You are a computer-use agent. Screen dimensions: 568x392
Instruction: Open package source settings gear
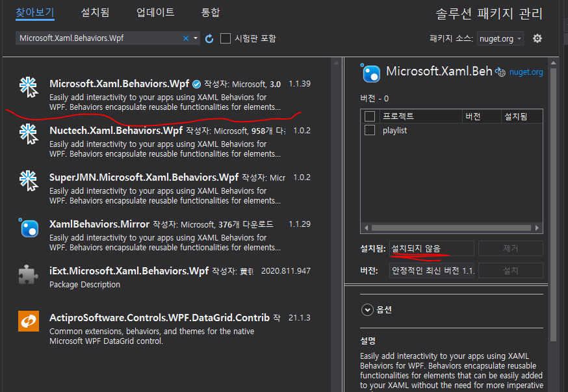tap(537, 38)
